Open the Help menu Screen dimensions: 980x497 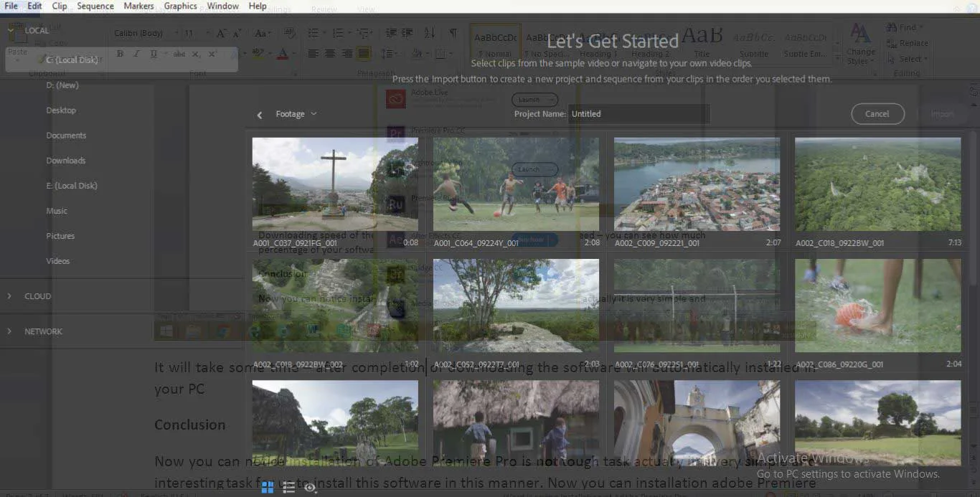coord(258,6)
